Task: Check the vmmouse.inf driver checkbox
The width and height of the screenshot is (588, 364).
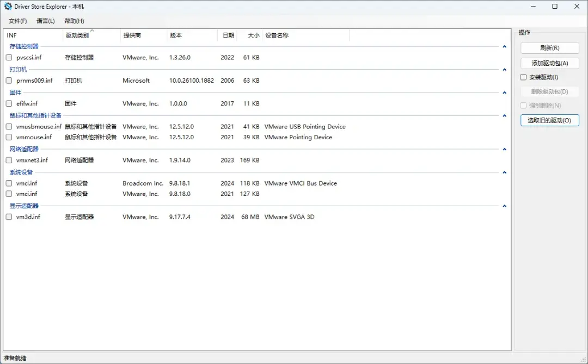Action: click(9, 137)
